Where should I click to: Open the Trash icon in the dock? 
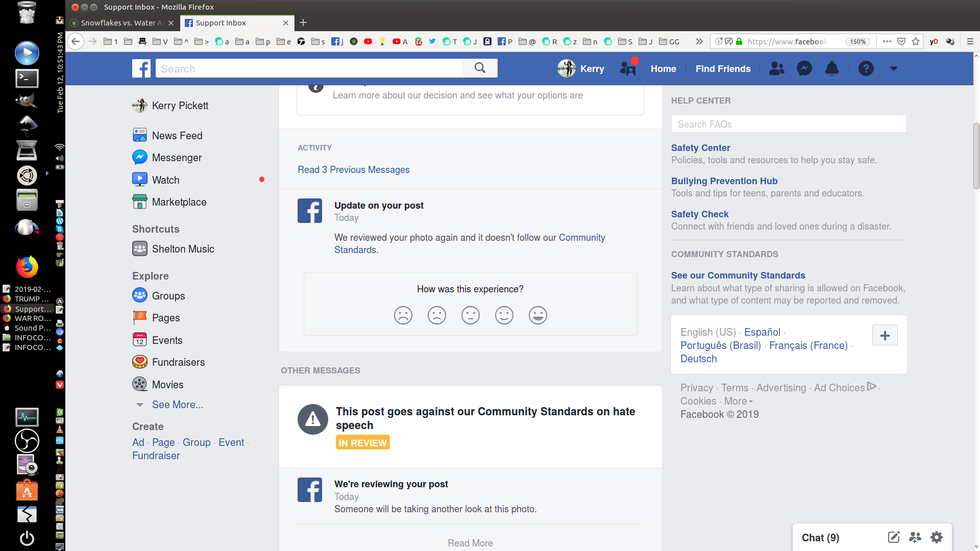point(27,12)
